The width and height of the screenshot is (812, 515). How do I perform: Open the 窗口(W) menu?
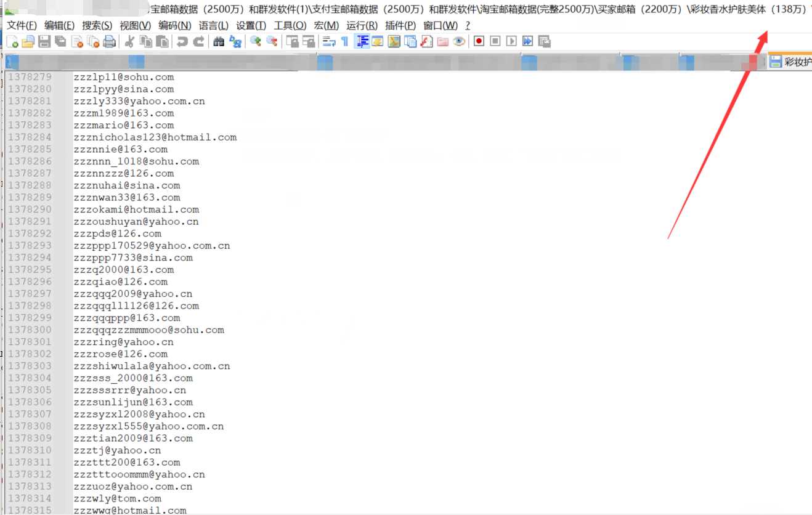coord(441,25)
